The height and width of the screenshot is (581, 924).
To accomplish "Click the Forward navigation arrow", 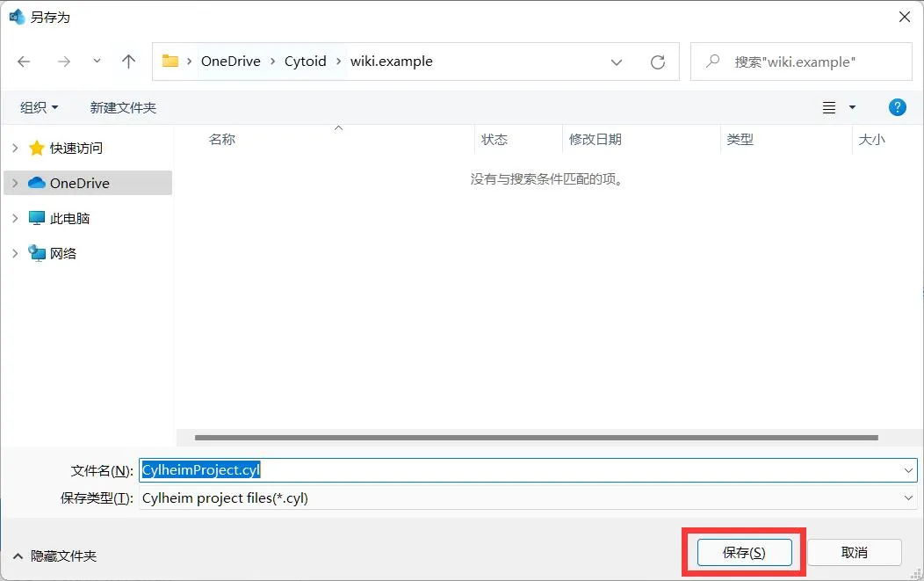I will click(63, 62).
